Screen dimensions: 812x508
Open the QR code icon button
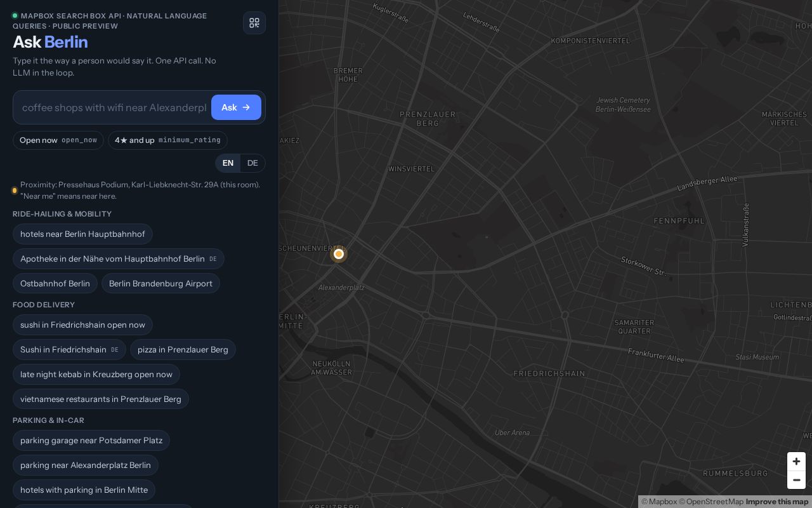(x=254, y=23)
